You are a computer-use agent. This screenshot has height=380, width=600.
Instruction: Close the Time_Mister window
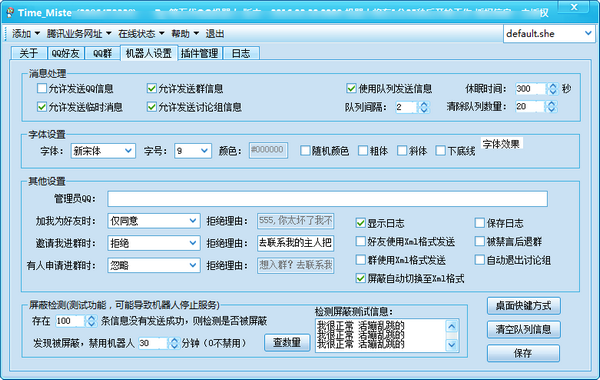click(x=574, y=7)
